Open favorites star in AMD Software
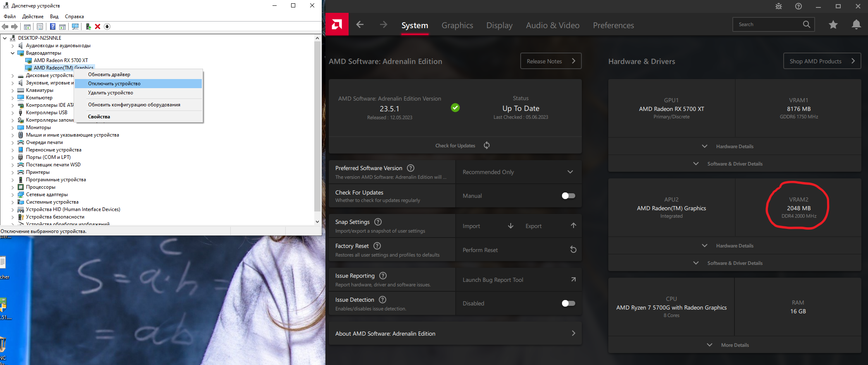Viewport: 868px width, 365px height. tap(833, 25)
